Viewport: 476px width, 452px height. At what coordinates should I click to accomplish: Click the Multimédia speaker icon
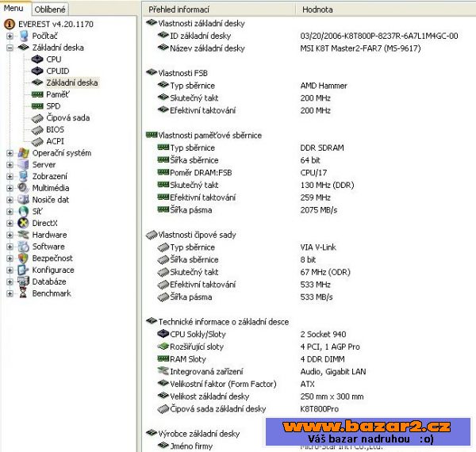pos(23,188)
